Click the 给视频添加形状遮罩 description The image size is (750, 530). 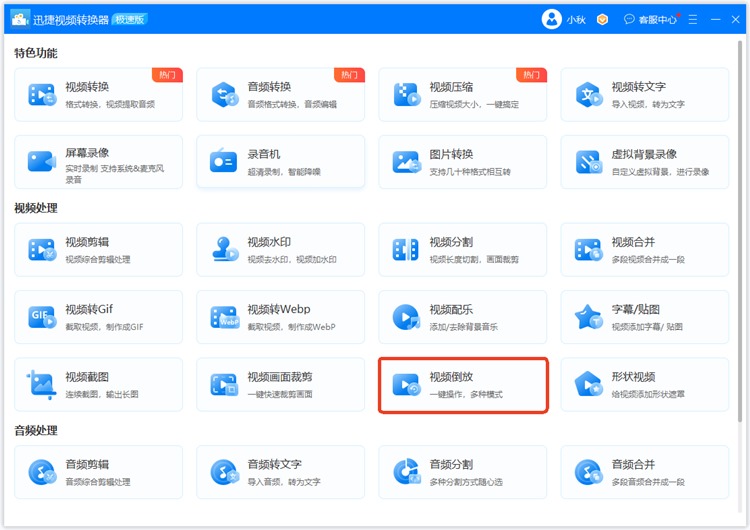[x=648, y=394]
